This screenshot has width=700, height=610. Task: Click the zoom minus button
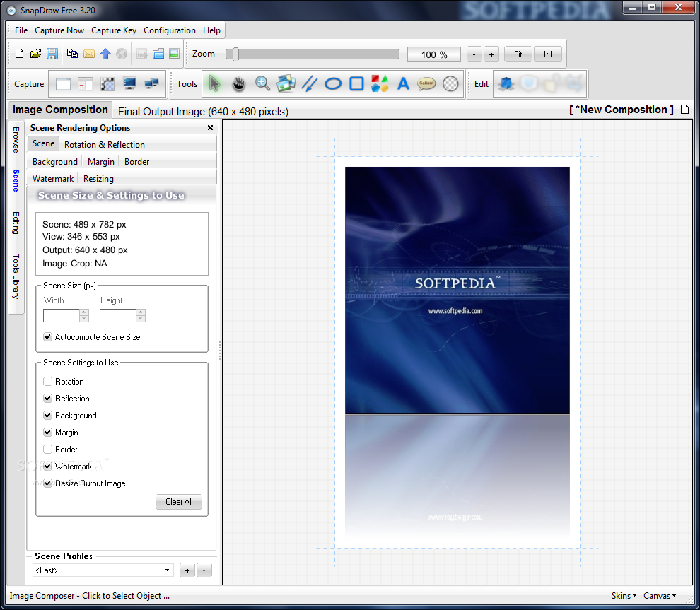(x=474, y=54)
